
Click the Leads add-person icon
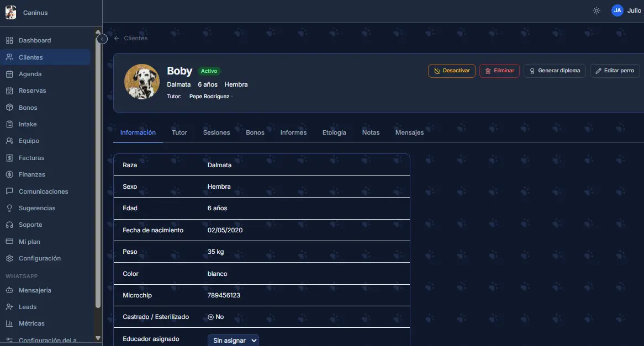(9, 307)
